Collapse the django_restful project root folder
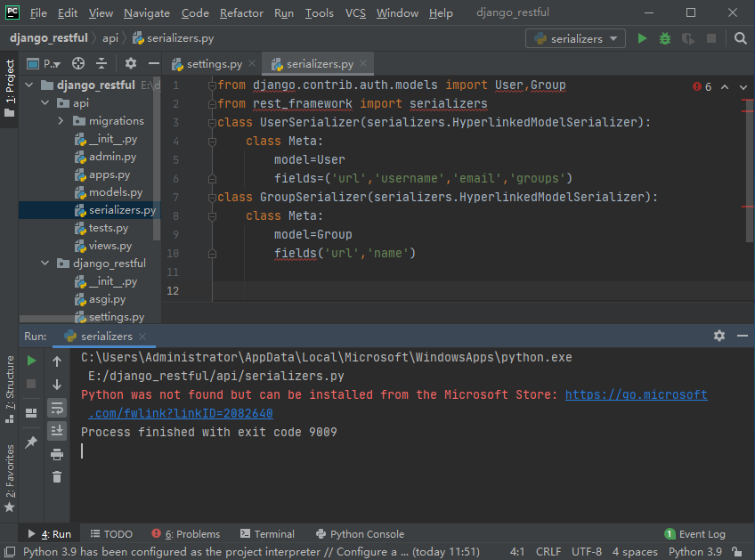Image resolution: width=755 pixels, height=560 pixels. coord(28,85)
